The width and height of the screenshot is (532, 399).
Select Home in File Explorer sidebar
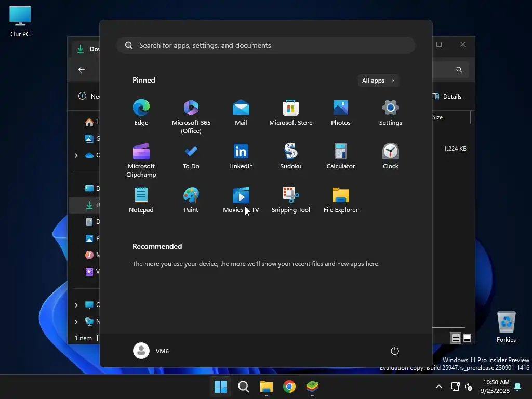[92, 122]
